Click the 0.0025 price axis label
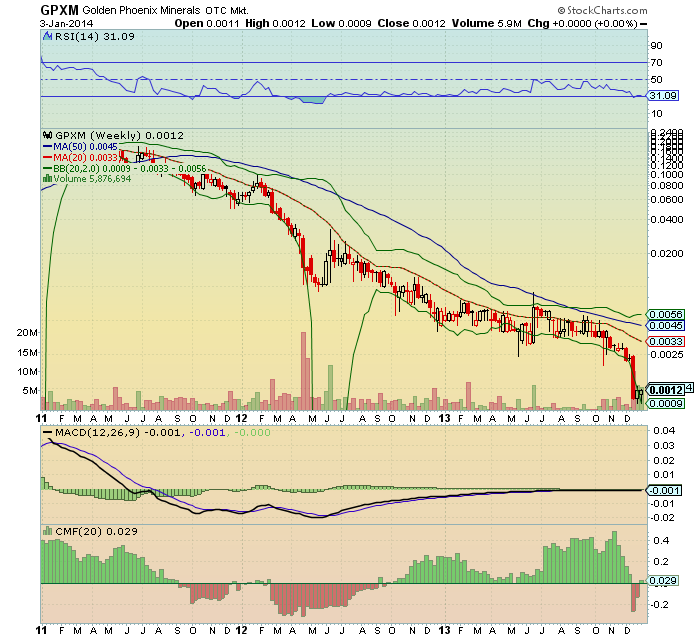700x639 pixels. point(667,355)
